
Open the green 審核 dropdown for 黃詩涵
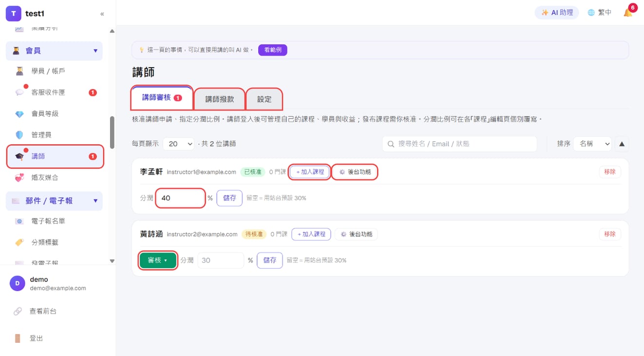(157, 261)
